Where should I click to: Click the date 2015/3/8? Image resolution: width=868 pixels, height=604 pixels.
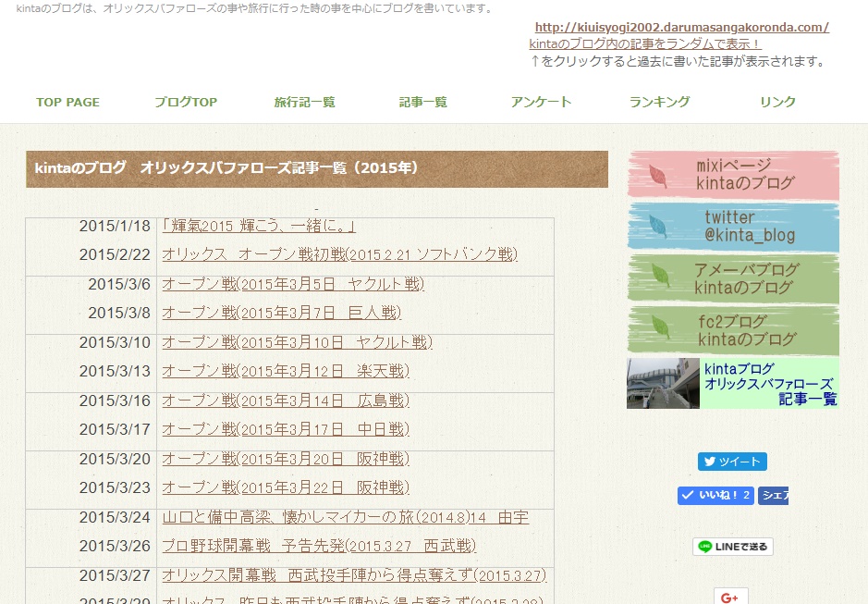click(119, 313)
